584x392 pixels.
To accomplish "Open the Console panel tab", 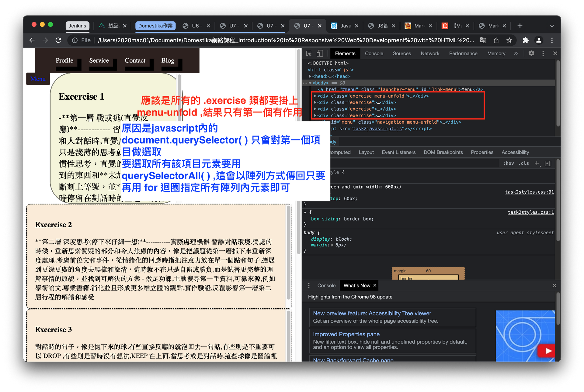I will pos(374,53).
